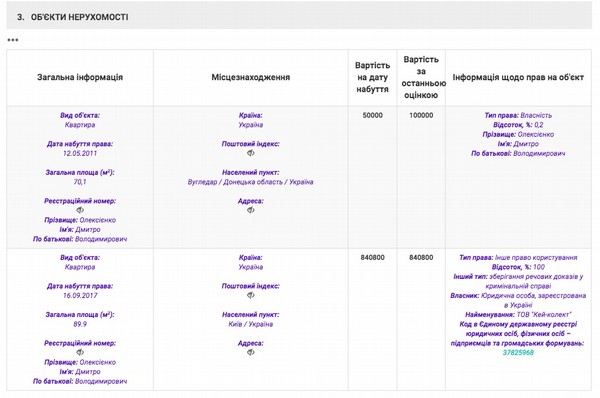600x398 pixels.
Task: Click the company name ТОВ Кей-колект
Action: pos(544,315)
